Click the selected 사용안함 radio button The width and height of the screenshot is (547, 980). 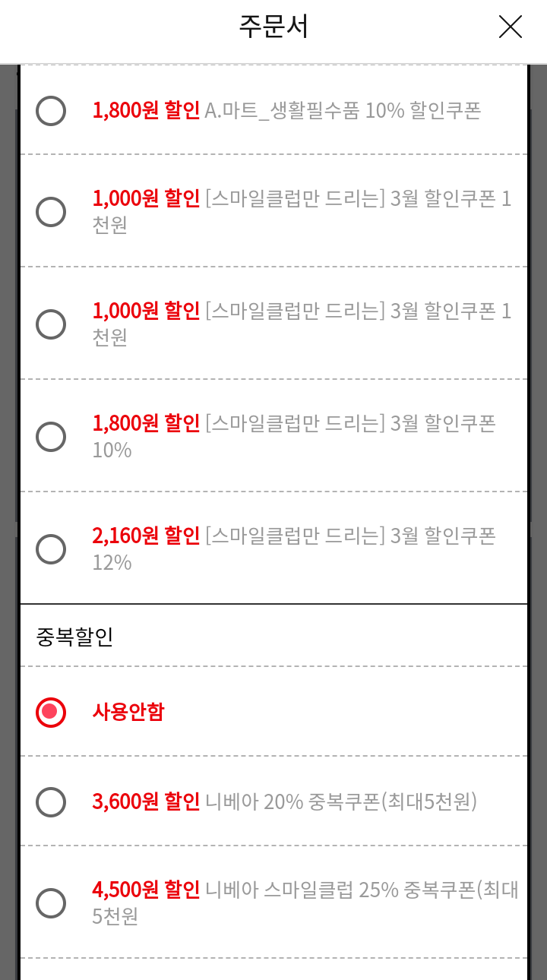coord(51,712)
